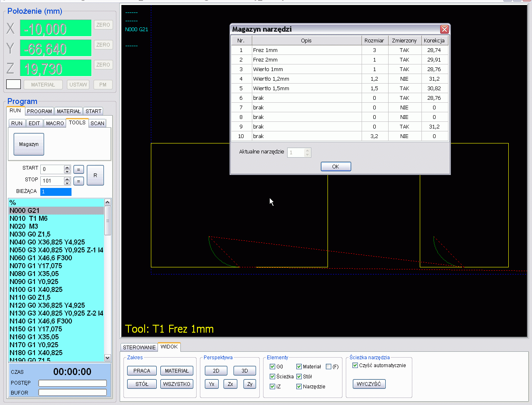Click the program list scrollbar thumb
This screenshot has width=532, height=405.
(108, 220)
